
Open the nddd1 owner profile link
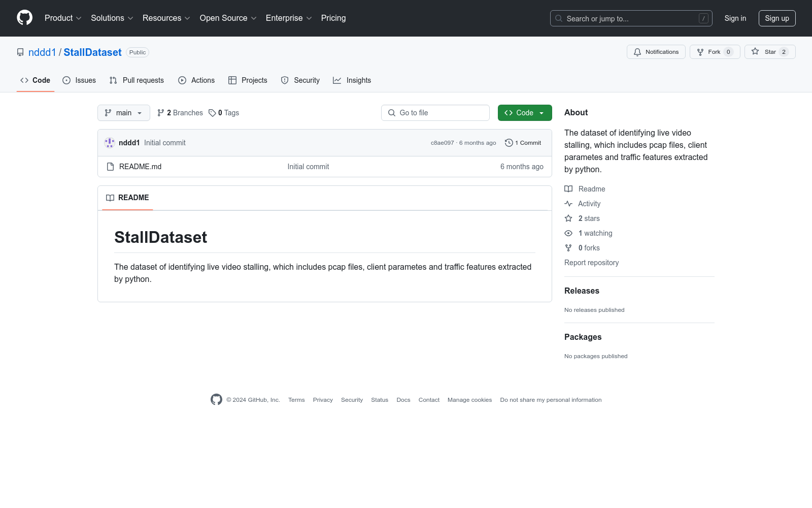pyautogui.click(x=42, y=52)
